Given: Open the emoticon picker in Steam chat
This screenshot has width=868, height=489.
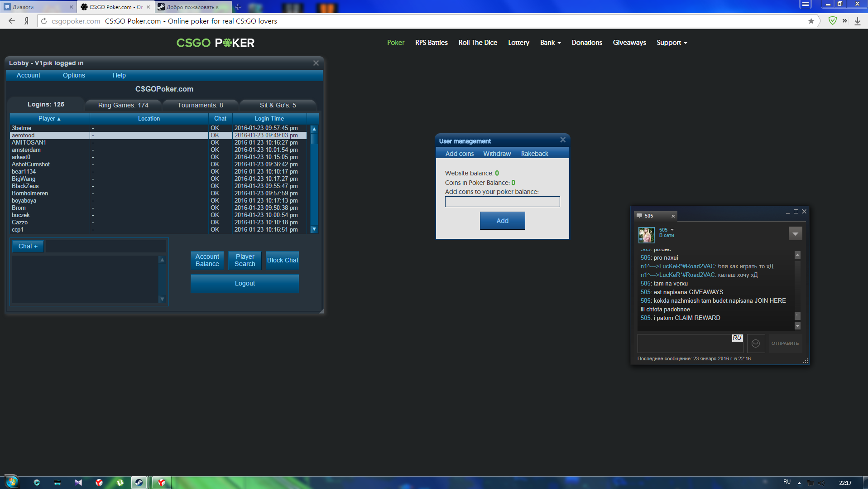Looking at the screenshot, I should tap(756, 344).
